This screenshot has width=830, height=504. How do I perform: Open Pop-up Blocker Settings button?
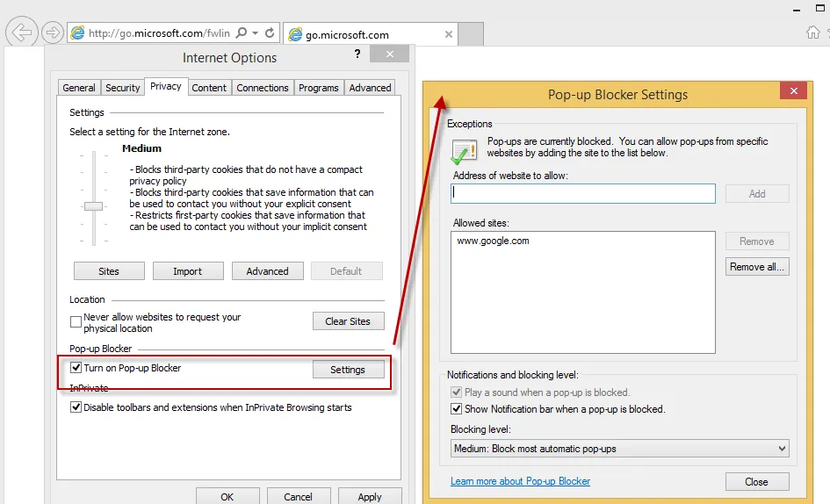[x=348, y=370]
